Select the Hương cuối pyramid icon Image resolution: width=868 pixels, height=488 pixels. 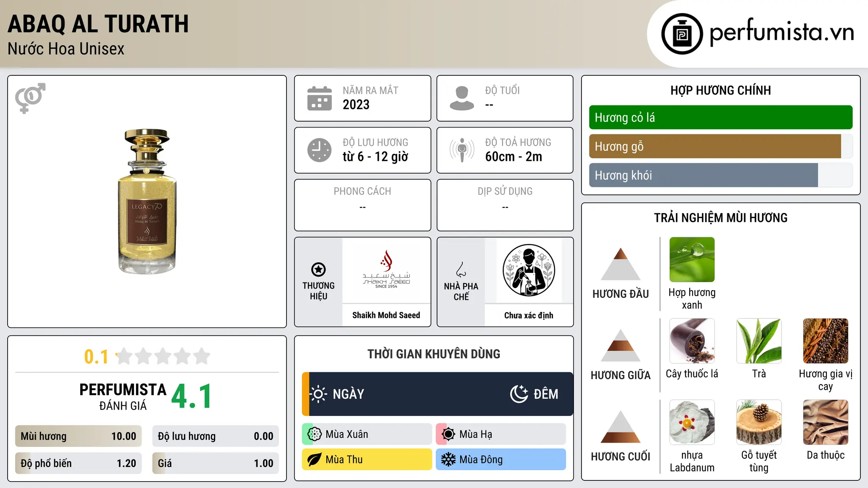[620, 427]
